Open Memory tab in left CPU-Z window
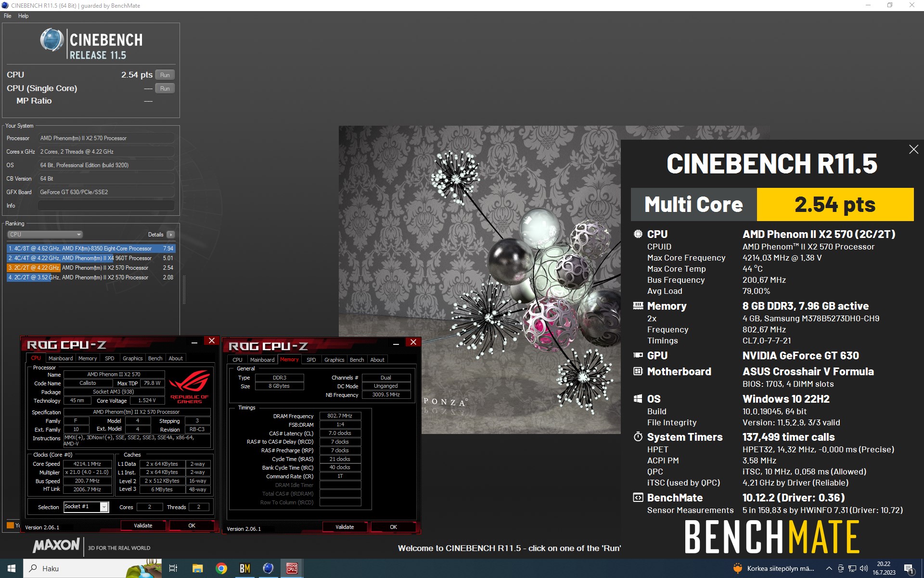 88,358
